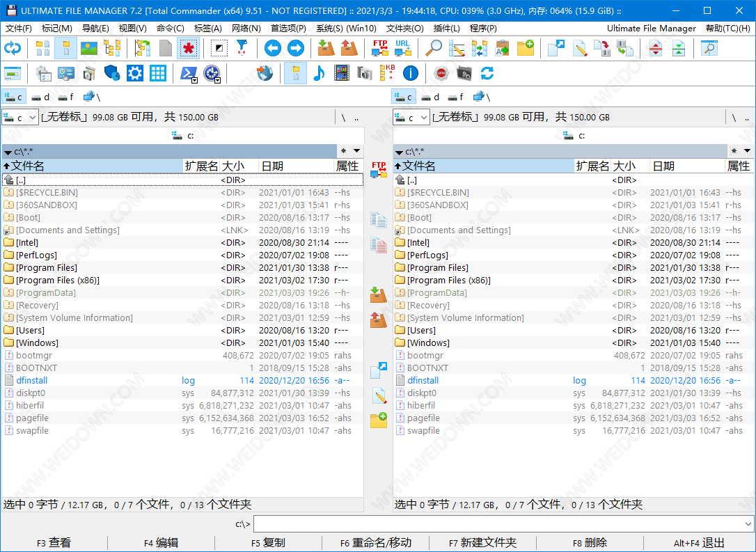
Task: Create new folder via toolbar icon
Action: 525,48
